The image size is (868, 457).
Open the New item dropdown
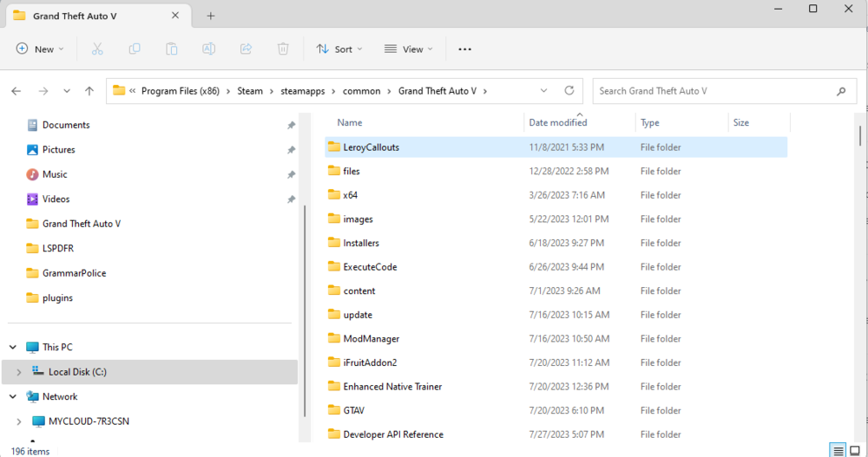[x=40, y=49]
